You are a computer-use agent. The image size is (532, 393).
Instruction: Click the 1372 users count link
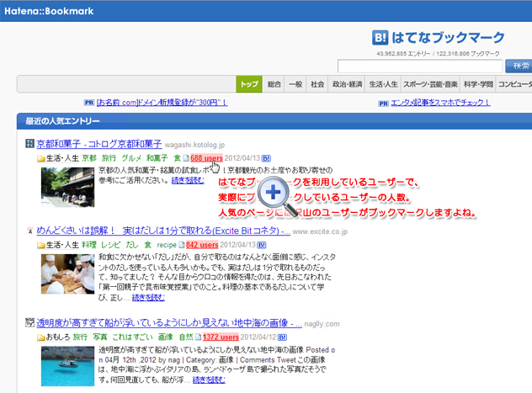[x=221, y=337]
